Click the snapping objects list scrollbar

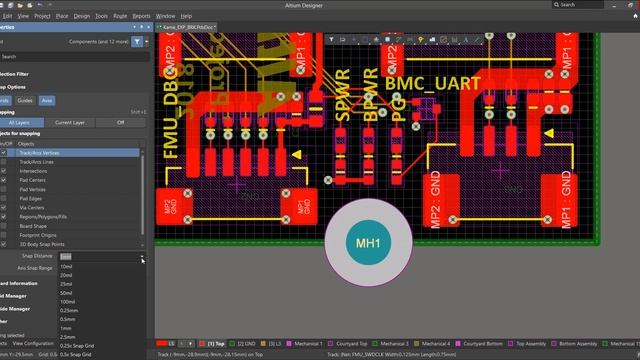coord(142,195)
